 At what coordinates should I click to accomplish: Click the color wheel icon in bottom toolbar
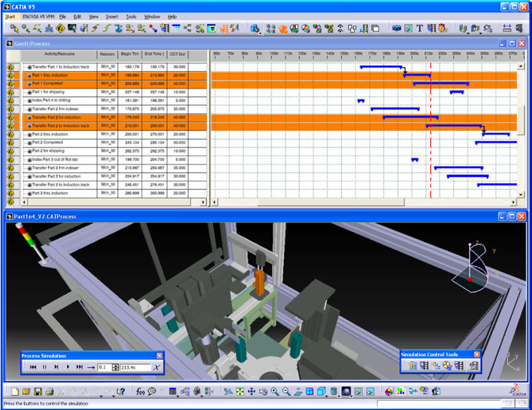tap(389, 391)
